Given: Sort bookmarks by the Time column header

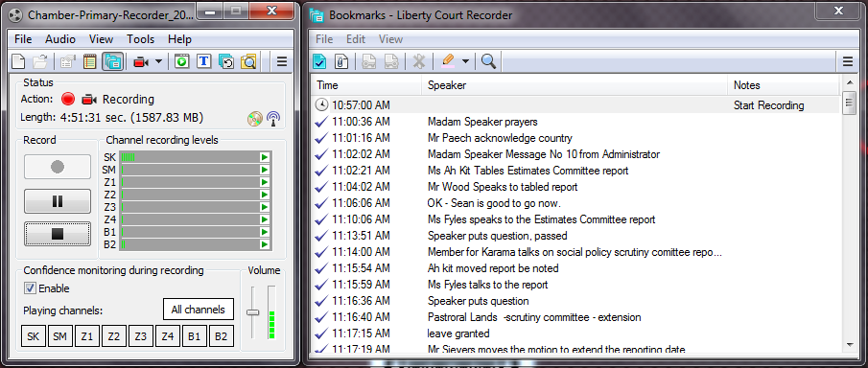Looking at the screenshot, I should 366,85.
